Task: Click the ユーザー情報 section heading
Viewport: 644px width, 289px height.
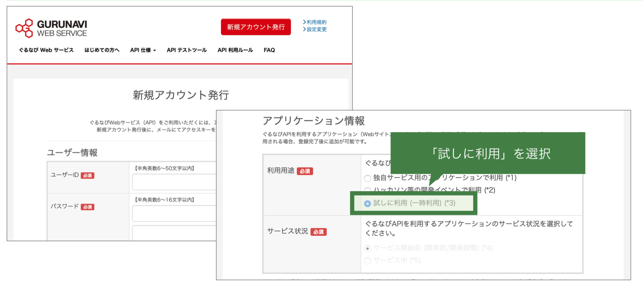Action: coord(72,152)
